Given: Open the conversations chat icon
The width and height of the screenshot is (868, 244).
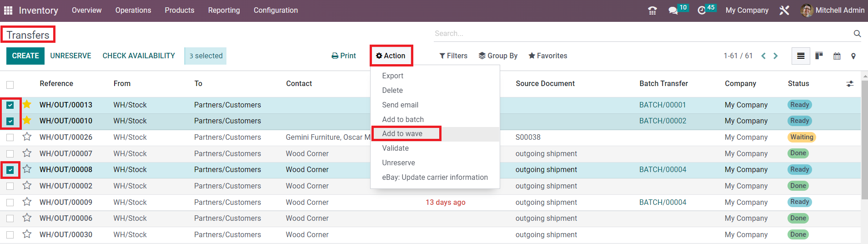Looking at the screenshot, I should pos(673,10).
